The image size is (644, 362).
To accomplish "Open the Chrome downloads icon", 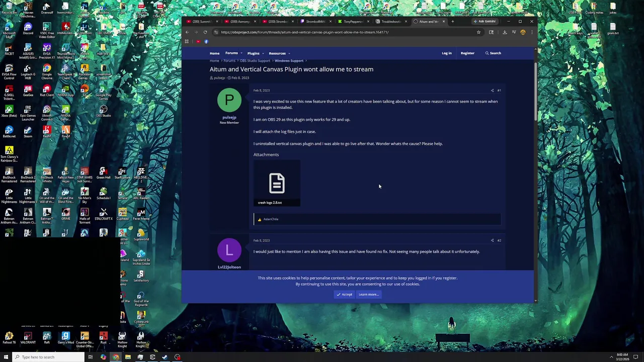I will point(505,32).
